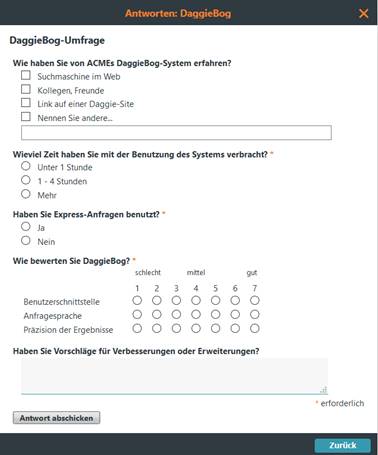
Task: Click the Verbesserungen suggestions text area
Action: click(x=175, y=376)
